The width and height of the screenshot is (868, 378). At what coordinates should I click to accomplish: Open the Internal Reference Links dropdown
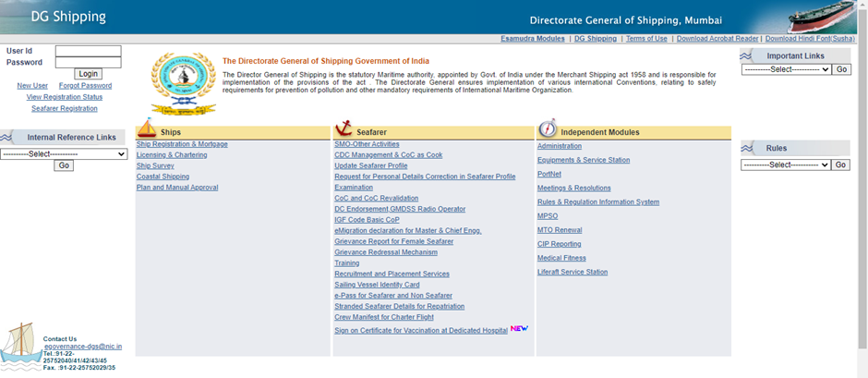tap(64, 154)
